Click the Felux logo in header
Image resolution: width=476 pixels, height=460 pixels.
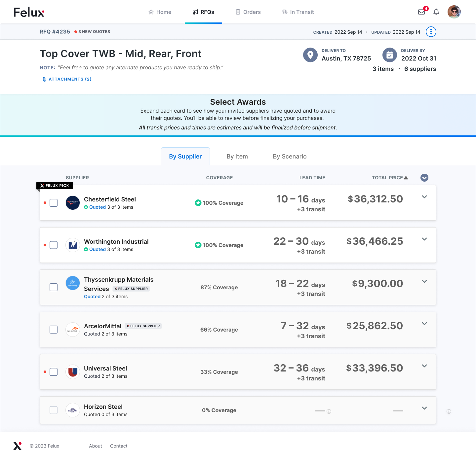pos(29,12)
